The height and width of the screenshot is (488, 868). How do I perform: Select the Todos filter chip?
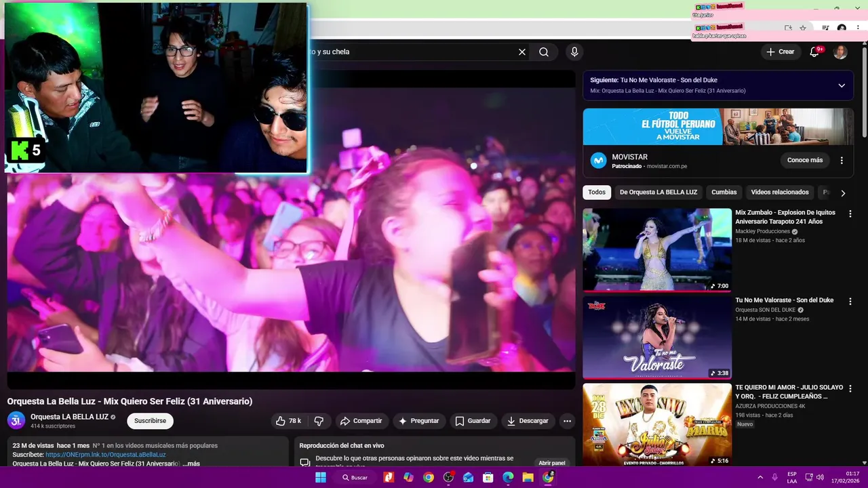597,192
